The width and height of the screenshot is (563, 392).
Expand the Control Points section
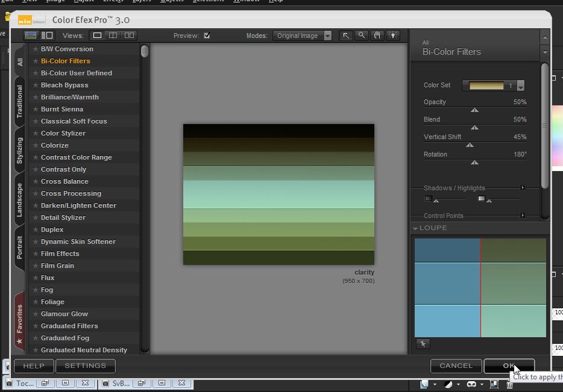pos(523,216)
